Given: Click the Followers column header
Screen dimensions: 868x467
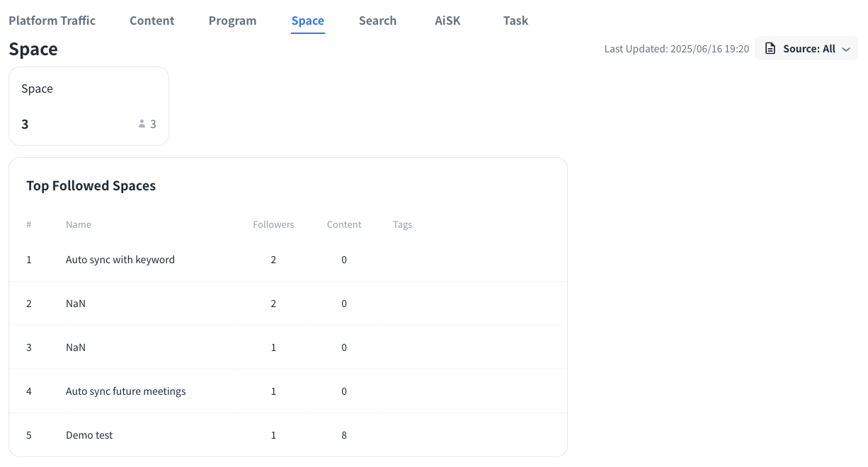Looking at the screenshot, I should point(273,224).
